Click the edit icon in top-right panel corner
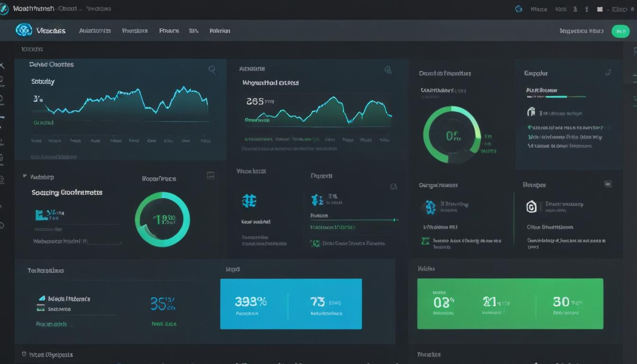This screenshot has height=364, width=637. click(x=608, y=73)
